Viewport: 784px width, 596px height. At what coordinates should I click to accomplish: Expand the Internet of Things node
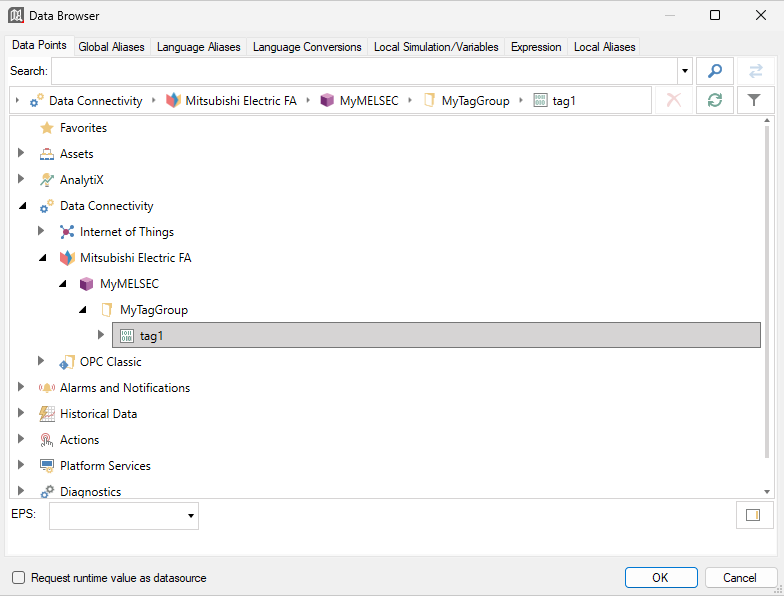click(x=41, y=230)
